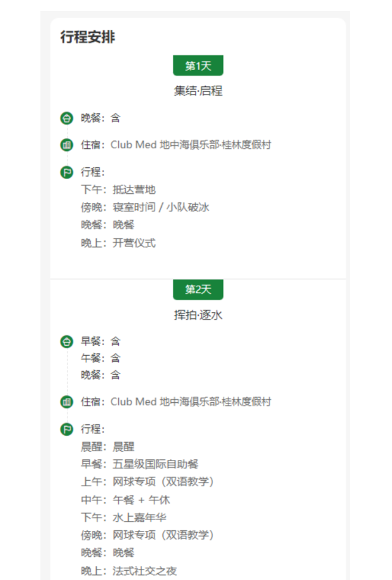The height and width of the screenshot is (580, 392).
Task: Click the 挥拍·逐水 day title
Action: coord(198,315)
